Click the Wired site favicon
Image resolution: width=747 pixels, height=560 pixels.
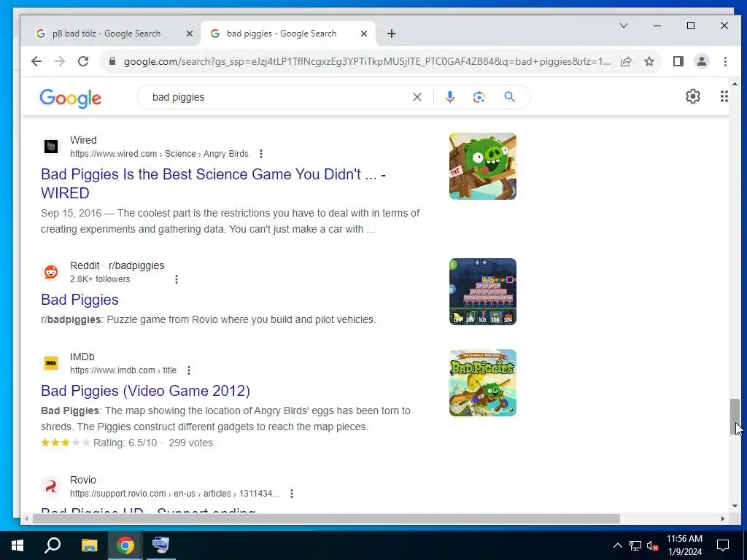point(51,147)
